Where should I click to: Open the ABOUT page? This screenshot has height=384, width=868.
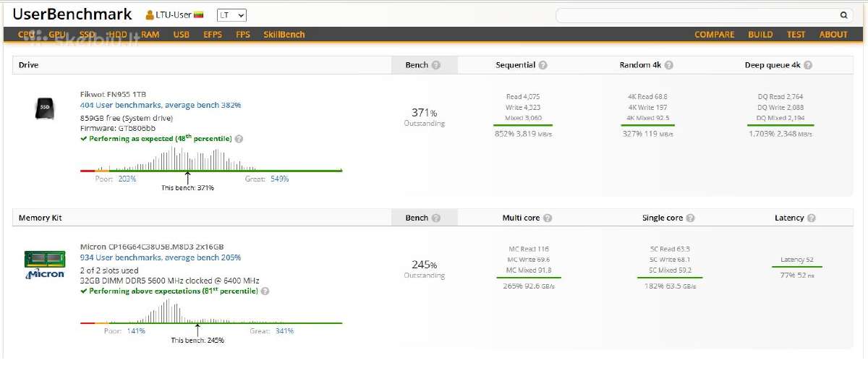pyautogui.click(x=833, y=35)
